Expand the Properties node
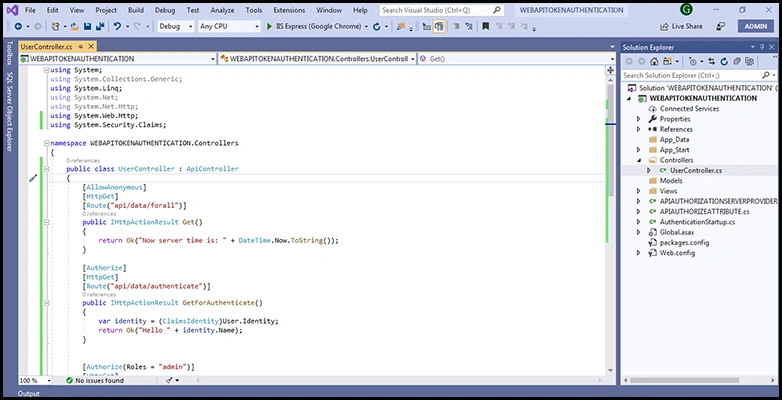782x400 pixels. pyautogui.click(x=638, y=119)
